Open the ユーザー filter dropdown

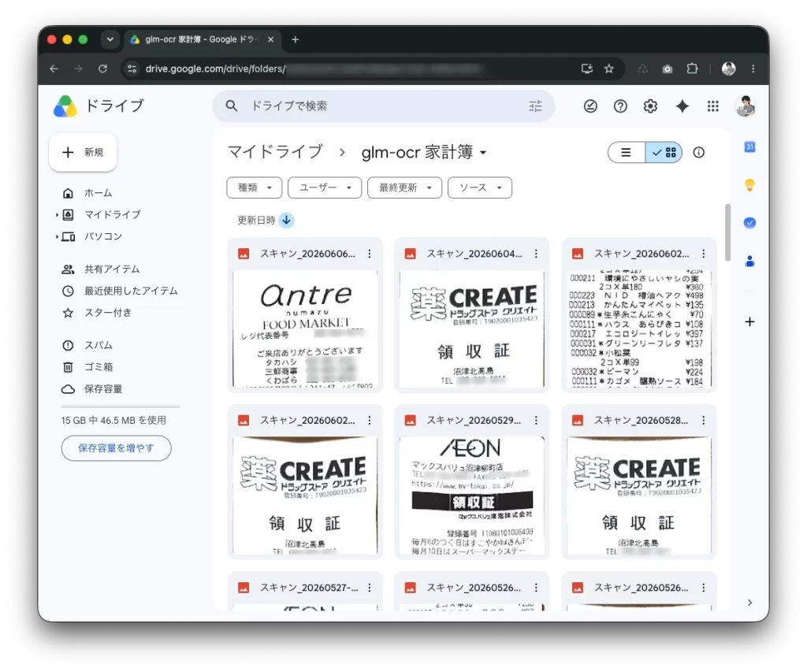[325, 187]
